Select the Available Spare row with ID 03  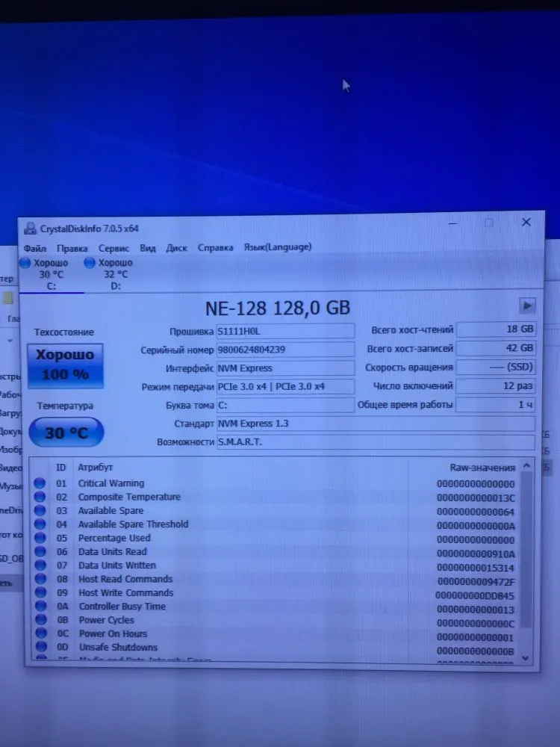(276, 511)
